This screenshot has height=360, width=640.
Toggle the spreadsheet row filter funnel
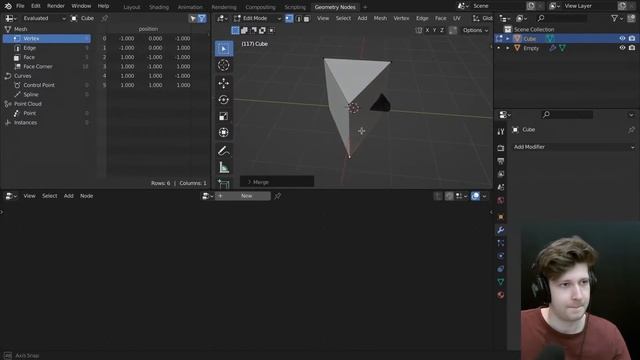[x=202, y=18]
